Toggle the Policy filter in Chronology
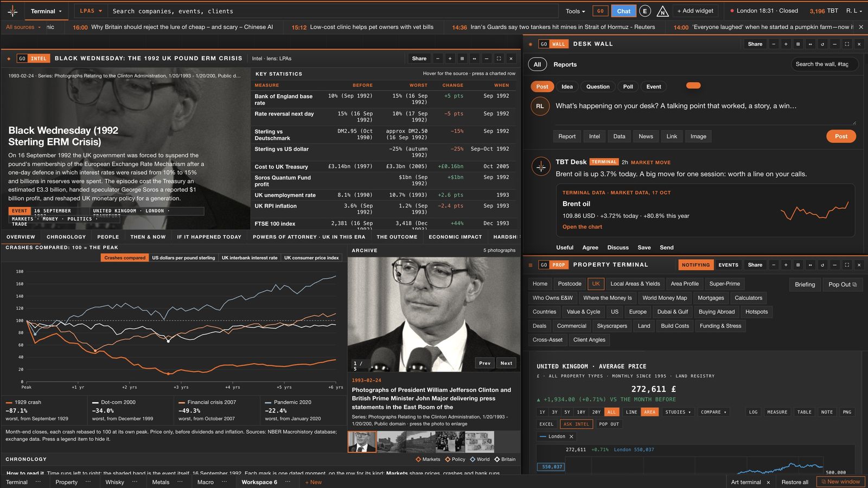This screenshot has height=488, width=868. click(455, 459)
